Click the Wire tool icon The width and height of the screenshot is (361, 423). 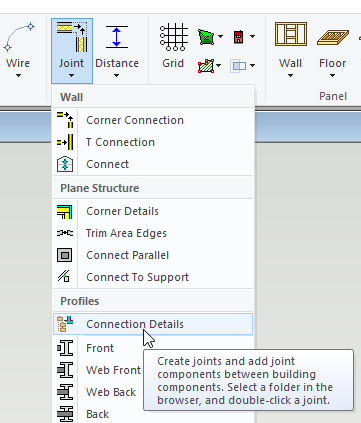tap(19, 37)
